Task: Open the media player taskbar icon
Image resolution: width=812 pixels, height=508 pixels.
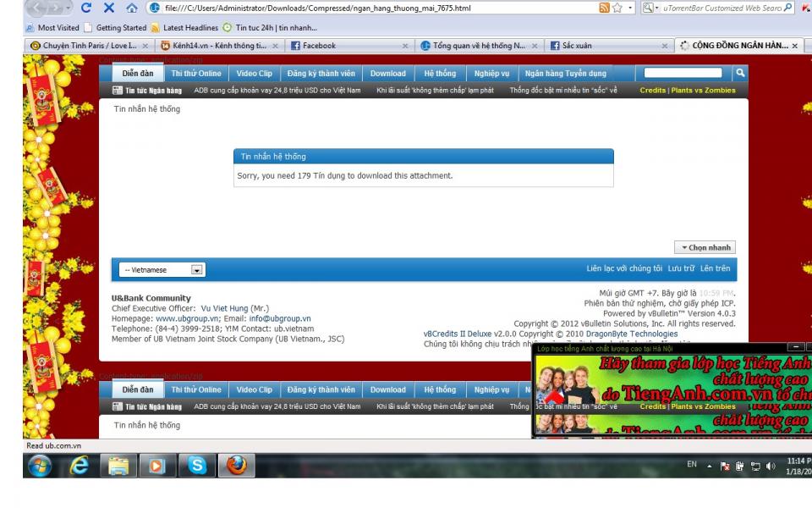Action: pyautogui.click(x=156, y=466)
